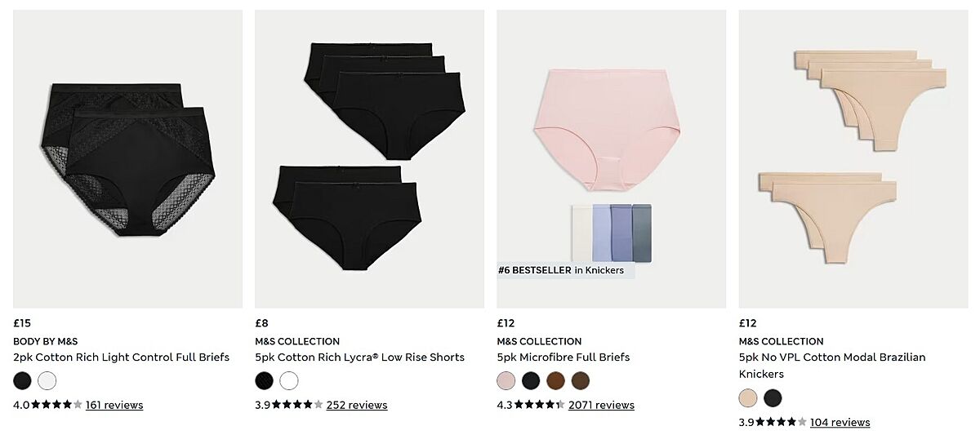The image size is (980, 444).
Task: Open the 252 reviews link
Action: (357, 405)
